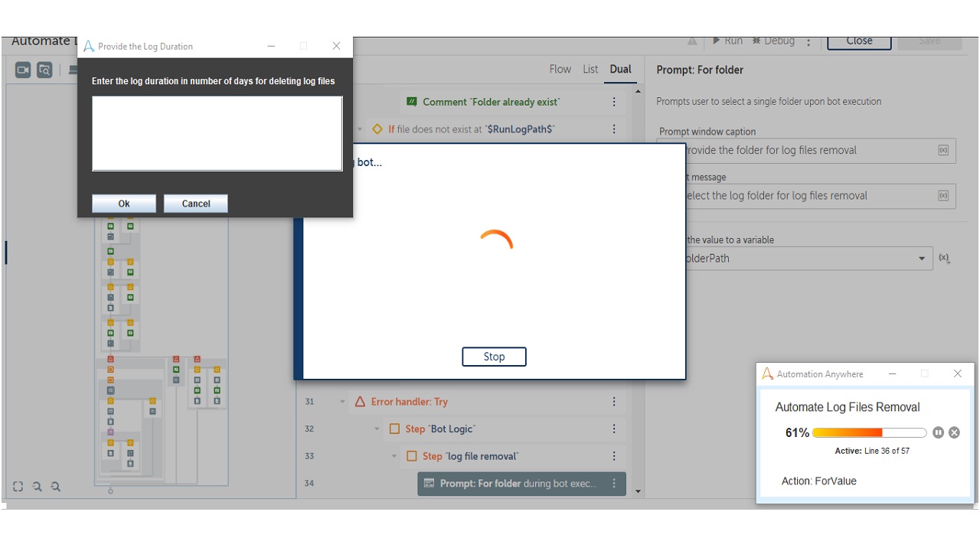Open options for Step "log file removal" row

pyautogui.click(x=614, y=456)
